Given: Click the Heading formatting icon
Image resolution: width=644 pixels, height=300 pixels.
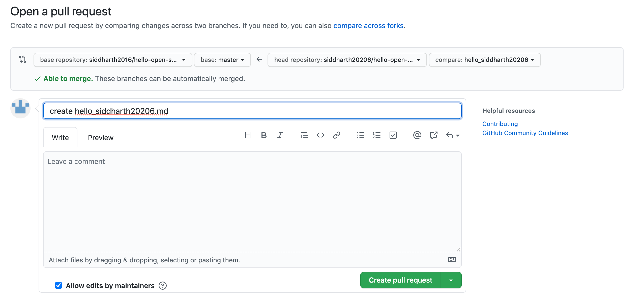Looking at the screenshot, I should [248, 135].
